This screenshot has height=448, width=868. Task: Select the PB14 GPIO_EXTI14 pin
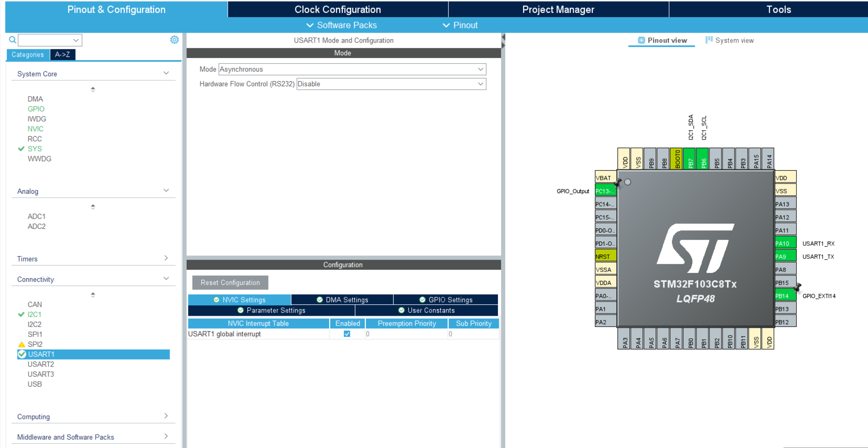786,296
